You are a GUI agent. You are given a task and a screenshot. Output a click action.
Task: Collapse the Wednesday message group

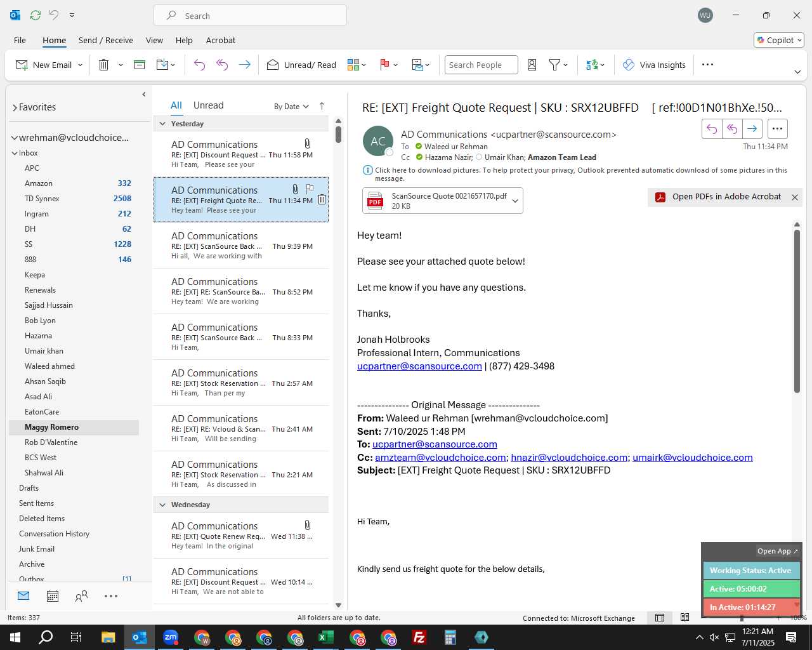coord(162,505)
